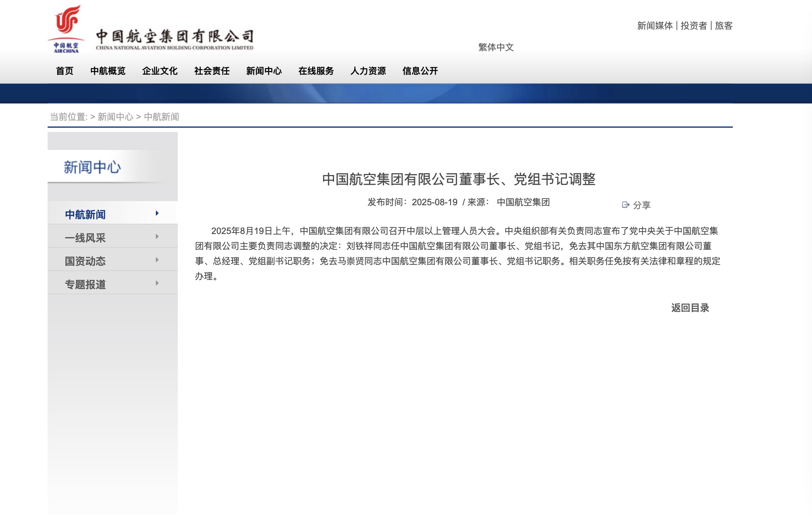Go to 社会责任 section
Viewport: 812px width, 516px height.
212,71
